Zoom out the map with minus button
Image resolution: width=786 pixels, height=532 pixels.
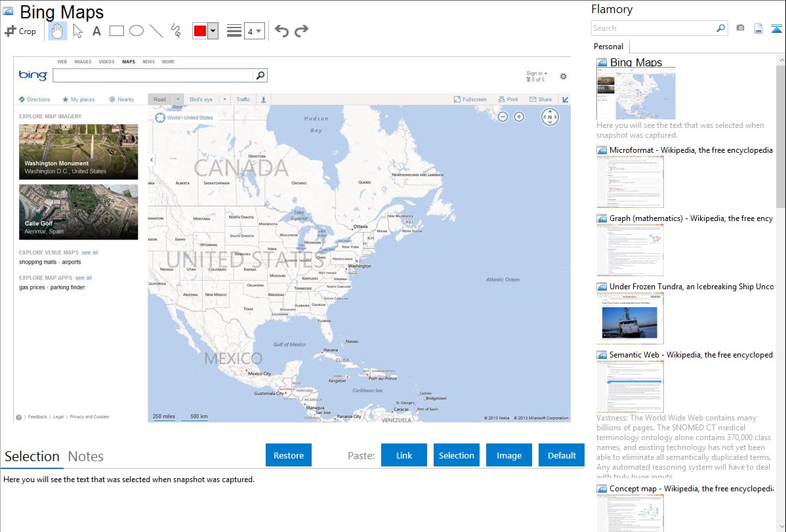pyautogui.click(x=503, y=117)
